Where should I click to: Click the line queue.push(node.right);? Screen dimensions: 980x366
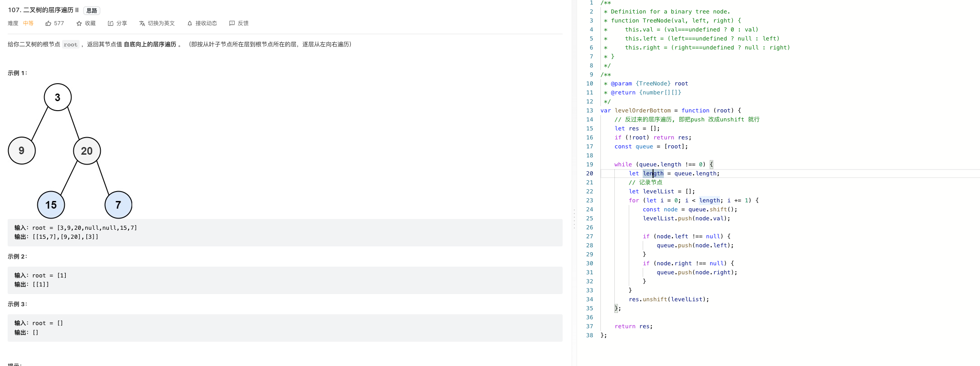point(697,272)
